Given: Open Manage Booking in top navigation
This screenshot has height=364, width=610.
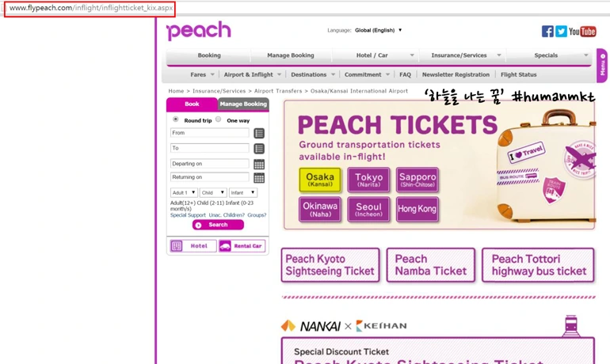Looking at the screenshot, I should [291, 55].
